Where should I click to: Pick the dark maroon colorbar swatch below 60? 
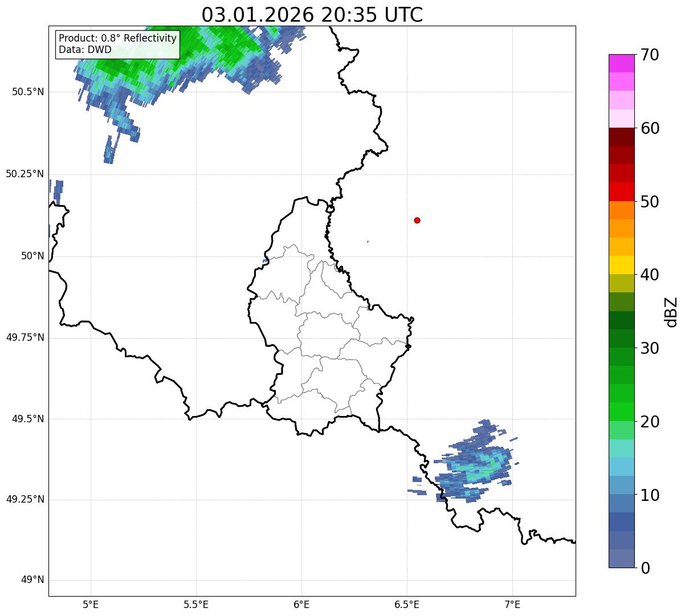coord(622,137)
